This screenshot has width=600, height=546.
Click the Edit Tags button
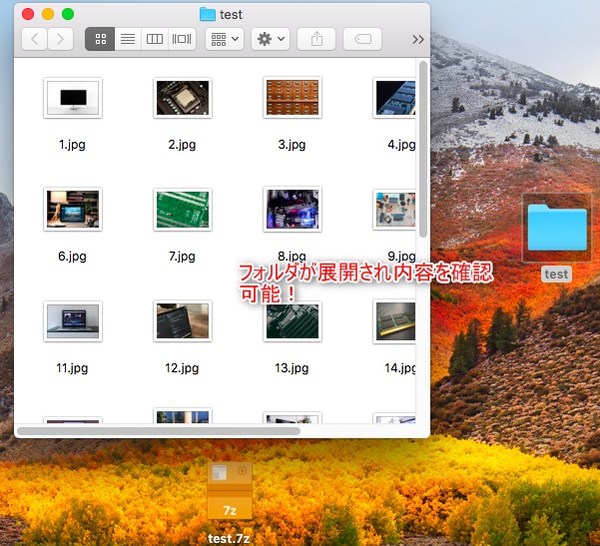(362, 39)
